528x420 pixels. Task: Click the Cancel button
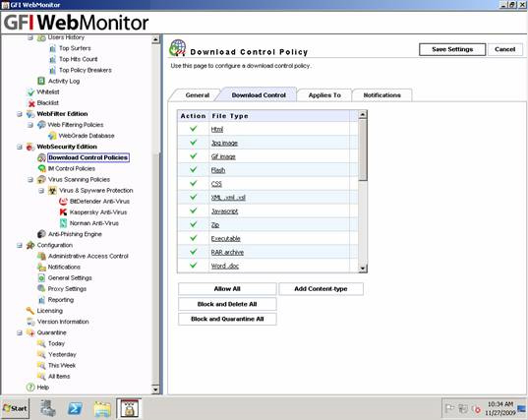(x=504, y=49)
